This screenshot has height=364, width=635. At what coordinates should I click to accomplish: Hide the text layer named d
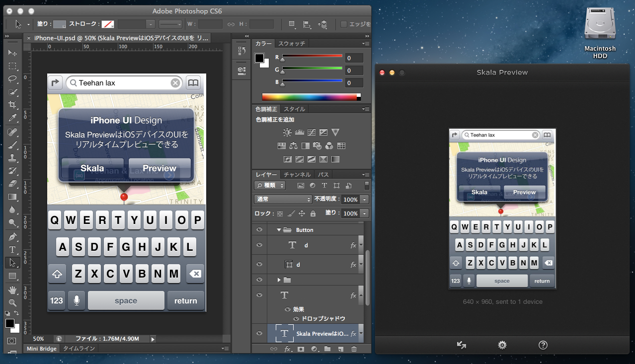(x=259, y=245)
